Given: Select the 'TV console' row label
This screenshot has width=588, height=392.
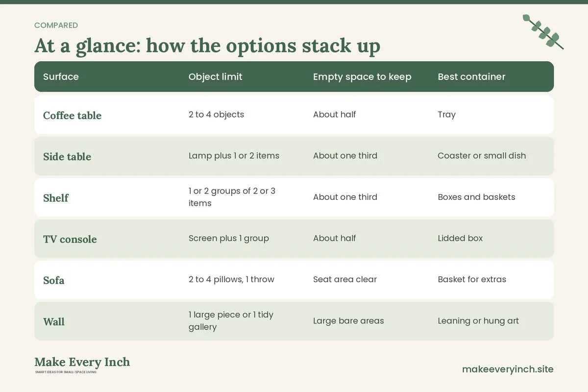Looking at the screenshot, I should [x=70, y=239].
